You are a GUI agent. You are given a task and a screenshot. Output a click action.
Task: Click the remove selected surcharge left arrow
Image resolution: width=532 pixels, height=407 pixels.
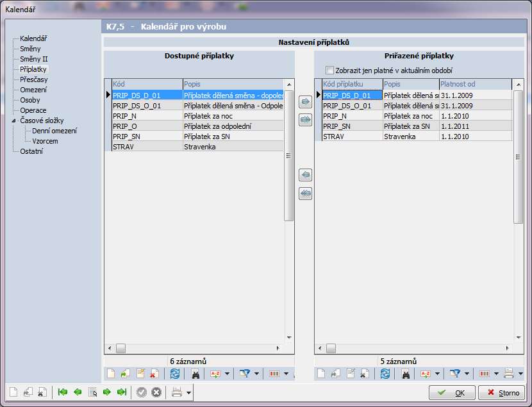[305, 175]
